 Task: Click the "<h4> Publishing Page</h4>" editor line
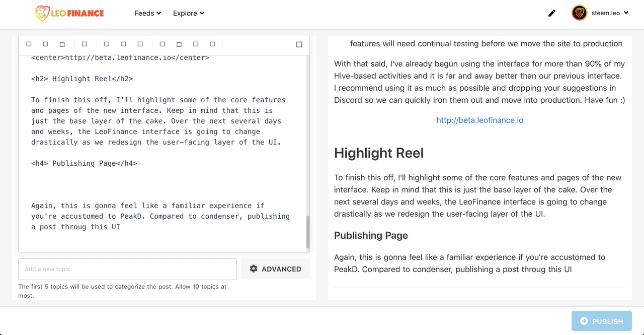pos(84,163)
